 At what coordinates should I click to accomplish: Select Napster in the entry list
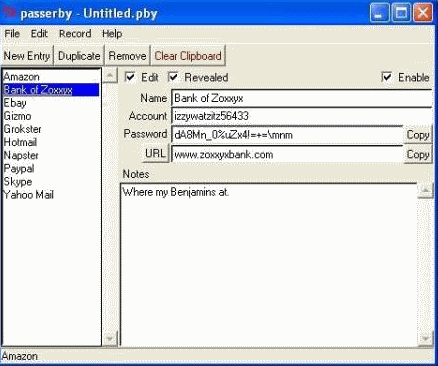[x=51, y=155]
